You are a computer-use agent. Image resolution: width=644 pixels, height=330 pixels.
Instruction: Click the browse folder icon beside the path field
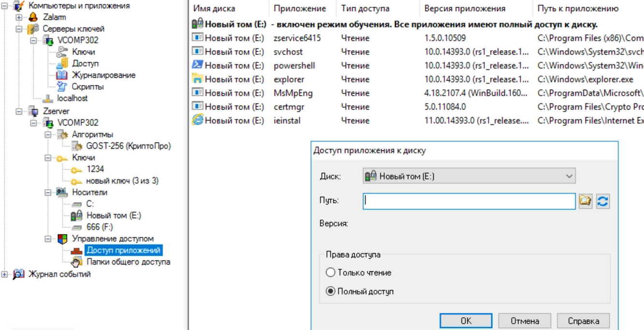click(x=586, y=201)
